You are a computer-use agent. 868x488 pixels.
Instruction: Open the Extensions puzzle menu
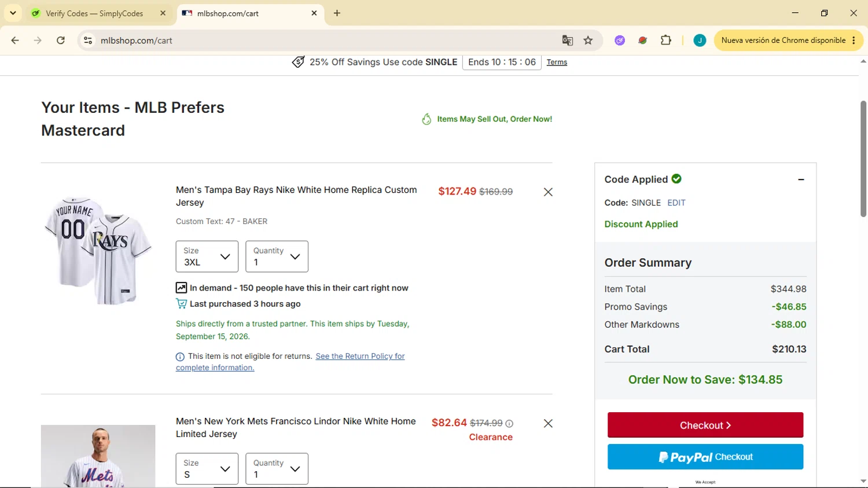click(665, 40)
